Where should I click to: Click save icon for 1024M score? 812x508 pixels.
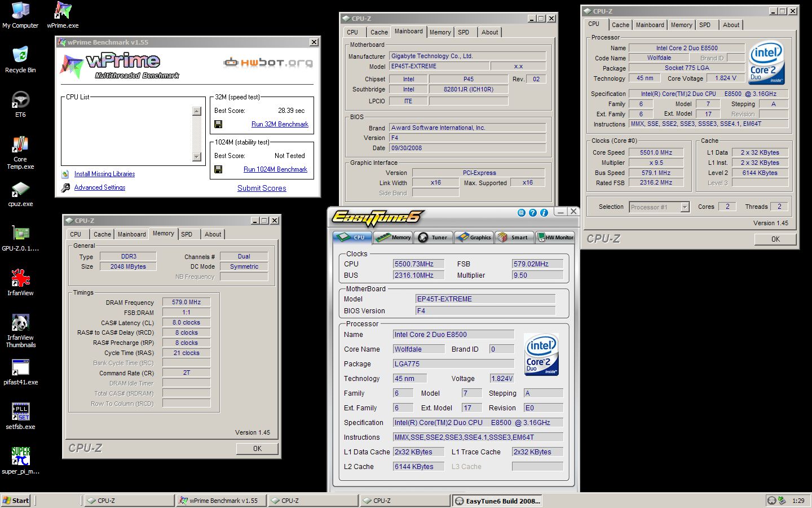click(x=218, y=169)
